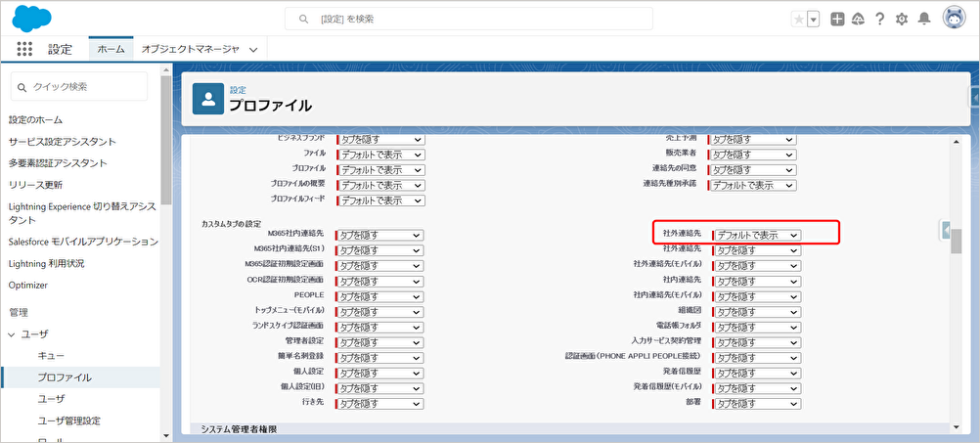Show notifications with the bell icon
Image resolution: width=980 pixels, height=443 pixels.
point(923,20)
